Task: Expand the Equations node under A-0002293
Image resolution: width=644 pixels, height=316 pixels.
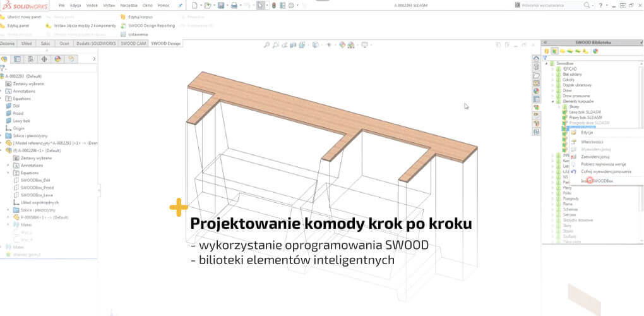Action: 1,98
